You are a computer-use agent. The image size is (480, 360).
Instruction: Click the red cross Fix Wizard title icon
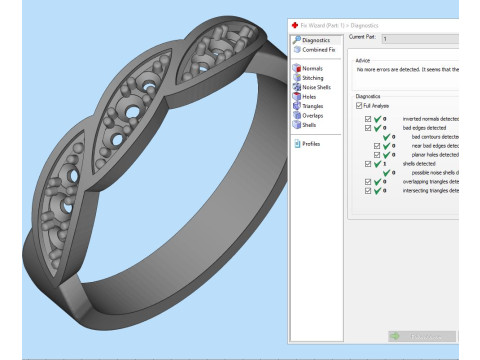(295, 25)
